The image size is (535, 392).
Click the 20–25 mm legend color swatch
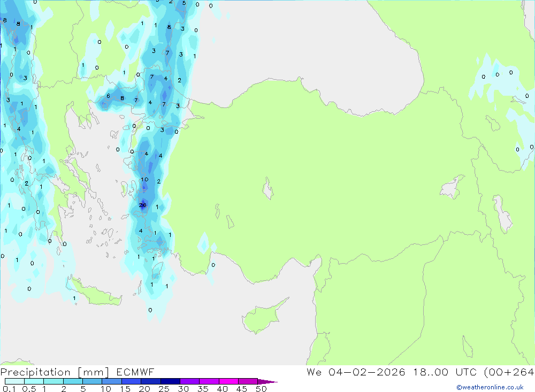click(x=151, y=381)
